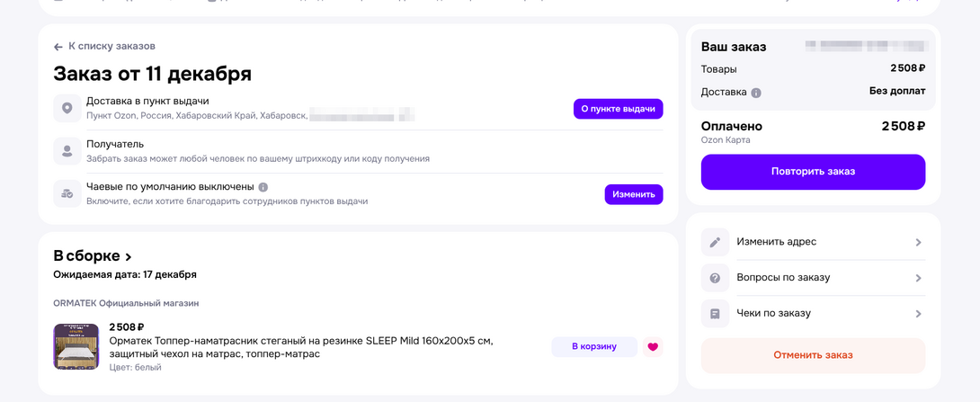This screenshot has width=980, height=402.
Task: Add the topper via В корзину button
Action: tap(593, 346)
